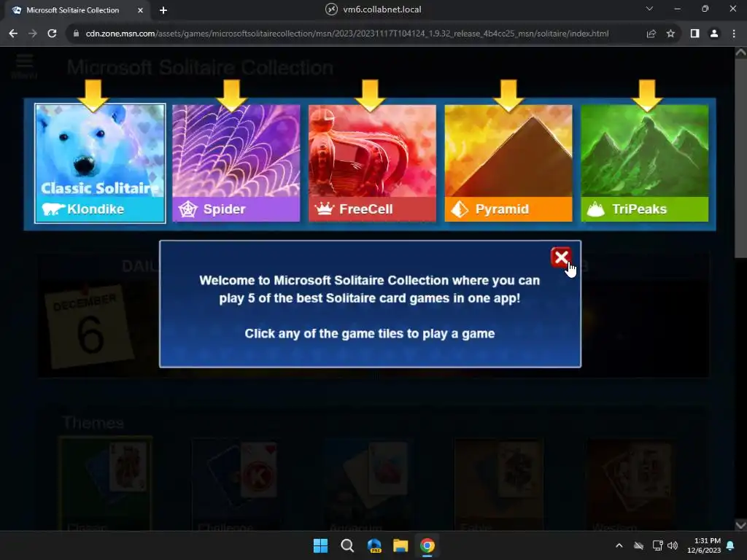Open the Chrome profile icon
Image resolution: width=747 pixels, height=560 pixels.
click(x=714, y=34)
